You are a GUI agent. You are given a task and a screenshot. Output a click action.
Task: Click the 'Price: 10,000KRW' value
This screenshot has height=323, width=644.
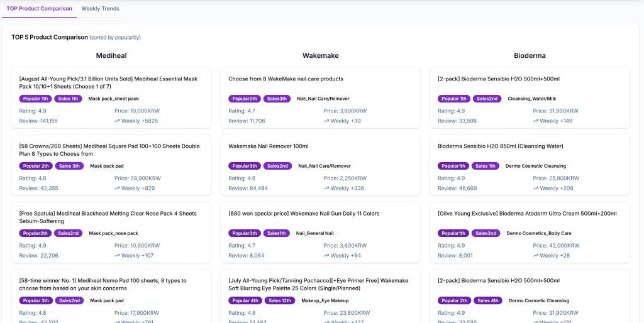(137, 111)
